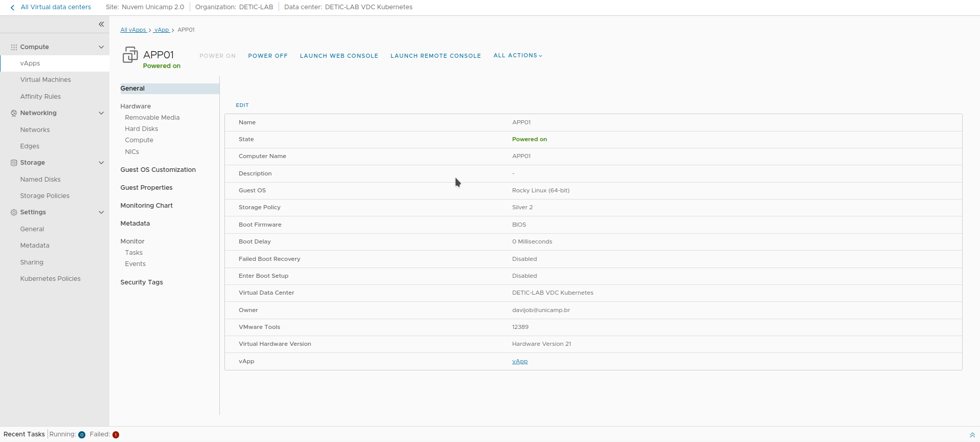980x442 pixels.
Task: Select Guest OS Customization tab
Action: (158, 170)
